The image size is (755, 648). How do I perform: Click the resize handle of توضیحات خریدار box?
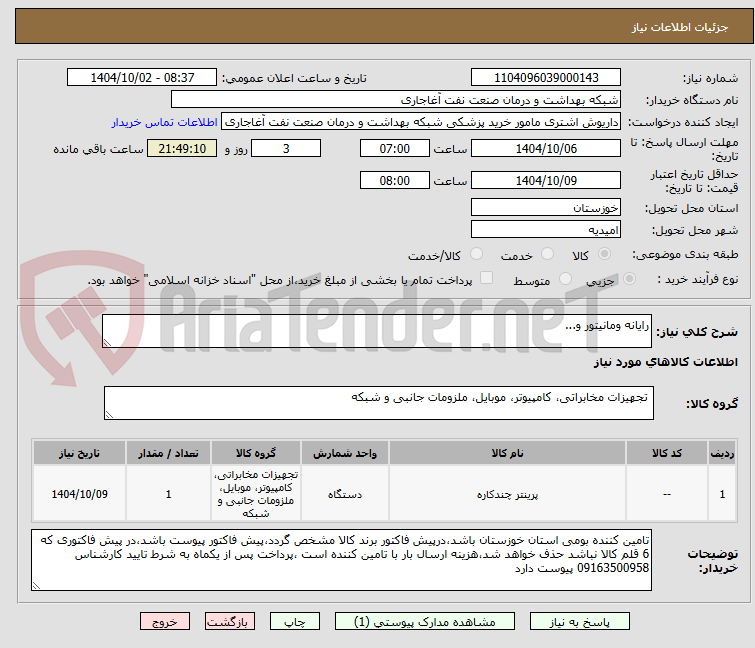[x=36, y=586]
